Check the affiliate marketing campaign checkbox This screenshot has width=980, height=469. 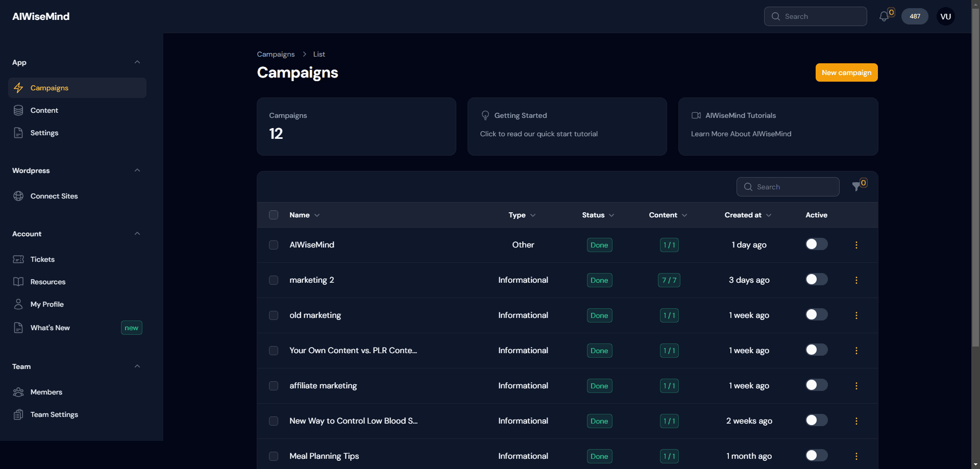coord(274,386)
